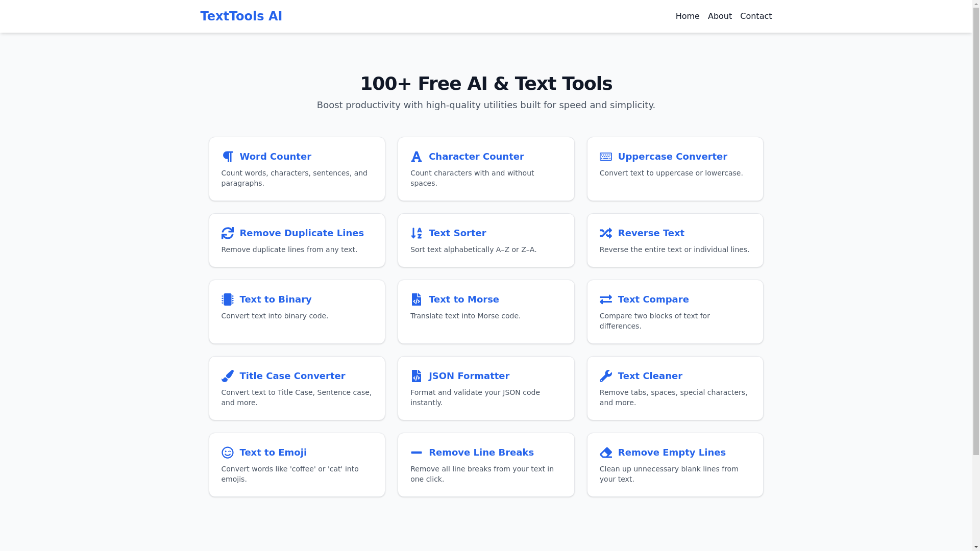Click the microchip icon beside Text to Binary
The width and height of the screenshot is (980, 551).
(228, 299)
